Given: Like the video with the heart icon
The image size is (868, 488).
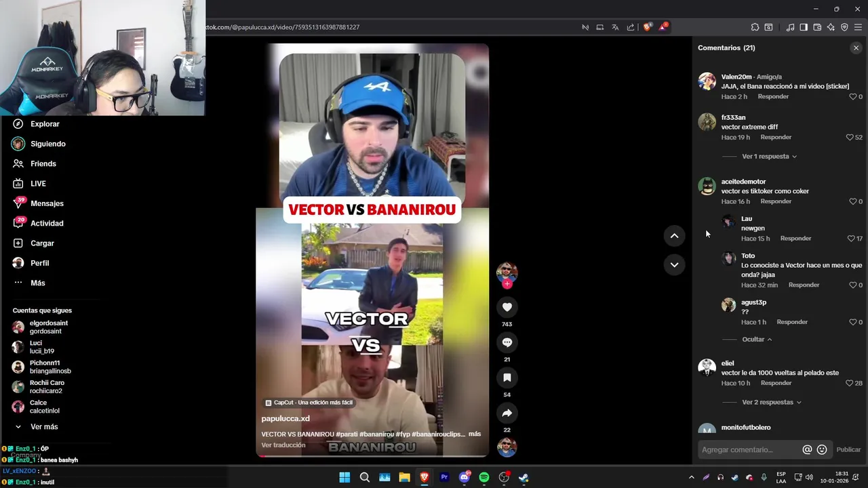Looking at the screenshot, I should pos(507,307).
